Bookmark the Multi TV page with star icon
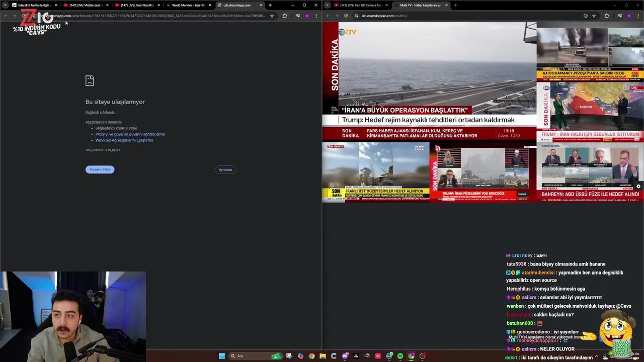 tap(594, 16)
